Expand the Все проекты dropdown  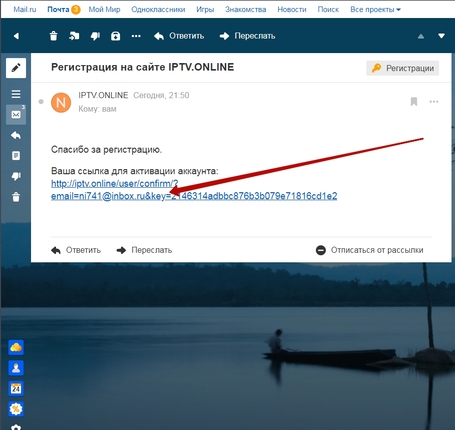click(x=375, y=9)
